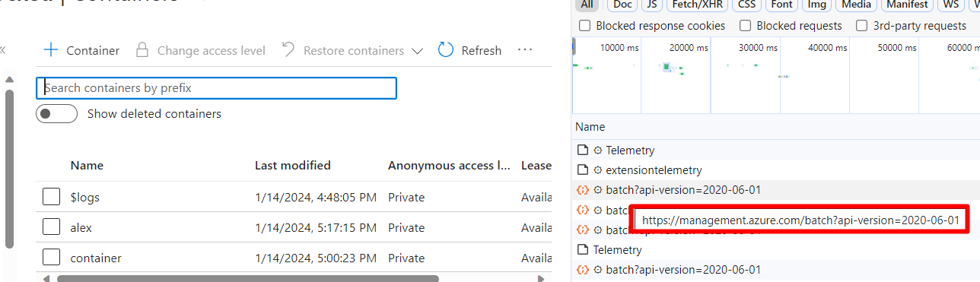Screen dimensions: 980x282
Task: Click the circular Refresh icon
Action: pyautogui.click(x=446, y=50)
